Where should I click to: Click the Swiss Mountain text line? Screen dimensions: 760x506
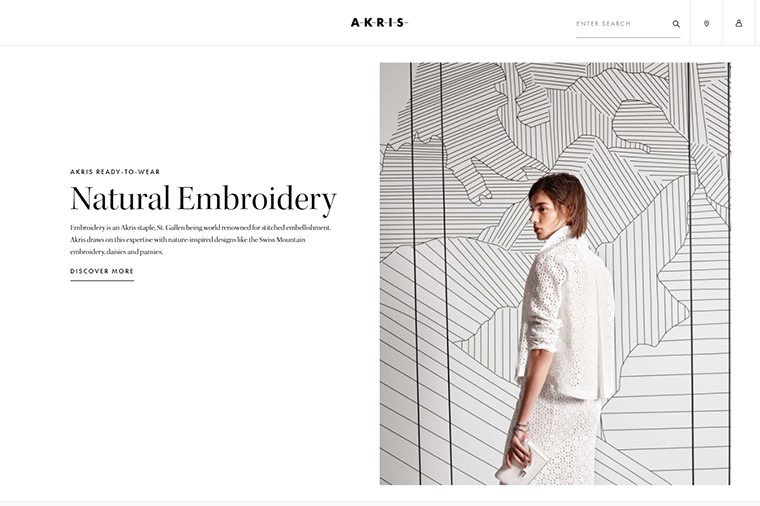[188, 239]
